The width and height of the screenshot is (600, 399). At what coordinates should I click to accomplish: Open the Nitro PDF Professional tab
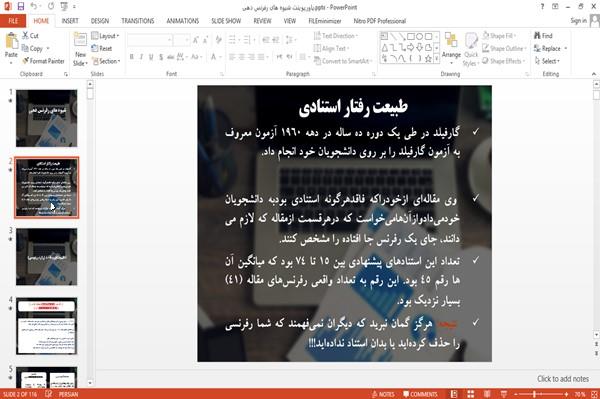pos(380,21)
